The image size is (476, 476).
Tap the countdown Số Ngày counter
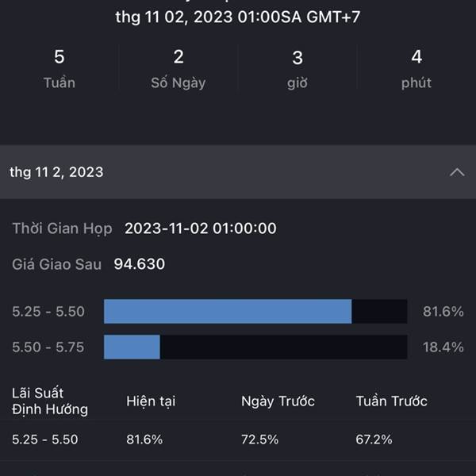click(x=178, y=69)
